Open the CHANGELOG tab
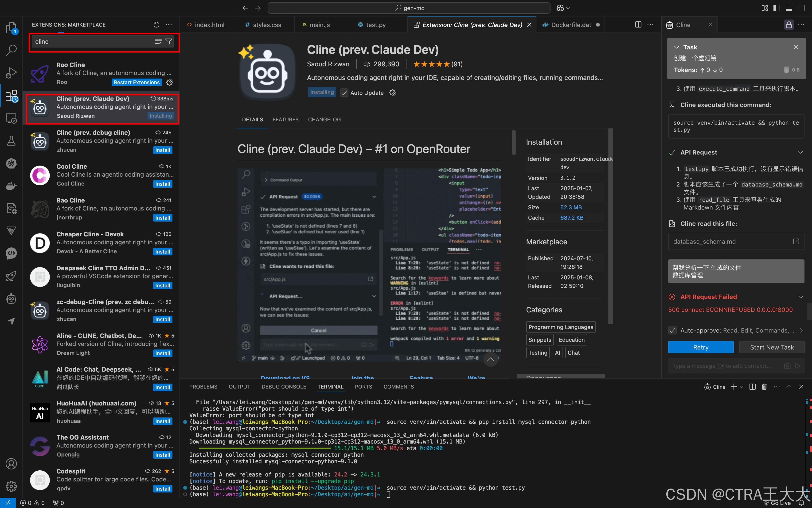Image resolution: width=812 pixels, height=508 pixels. [324, 120]
